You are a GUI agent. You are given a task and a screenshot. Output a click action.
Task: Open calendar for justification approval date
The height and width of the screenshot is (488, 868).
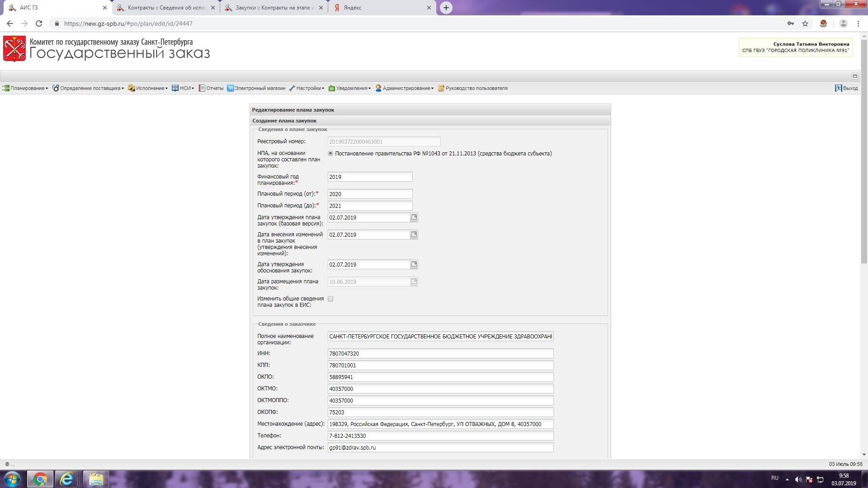[414, 264]
